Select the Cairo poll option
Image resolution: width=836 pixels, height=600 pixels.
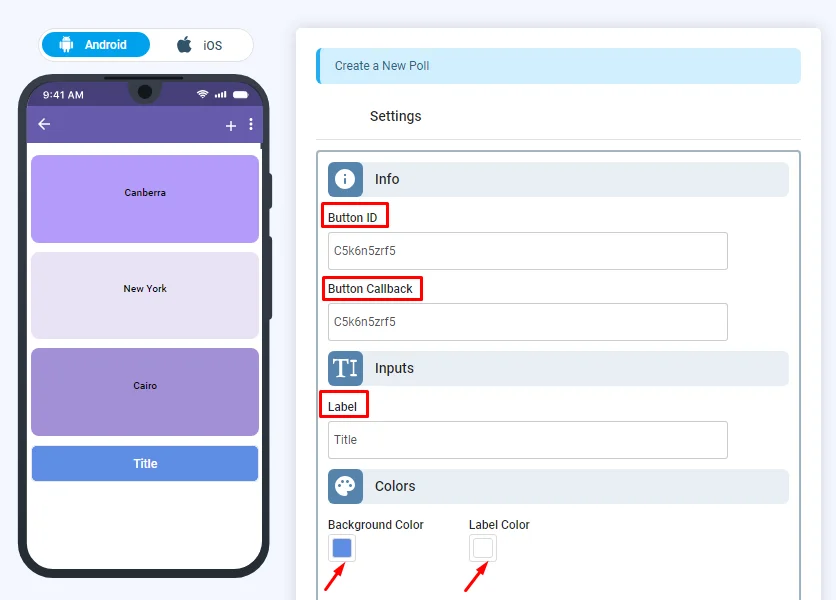click(x=145, y=392)
